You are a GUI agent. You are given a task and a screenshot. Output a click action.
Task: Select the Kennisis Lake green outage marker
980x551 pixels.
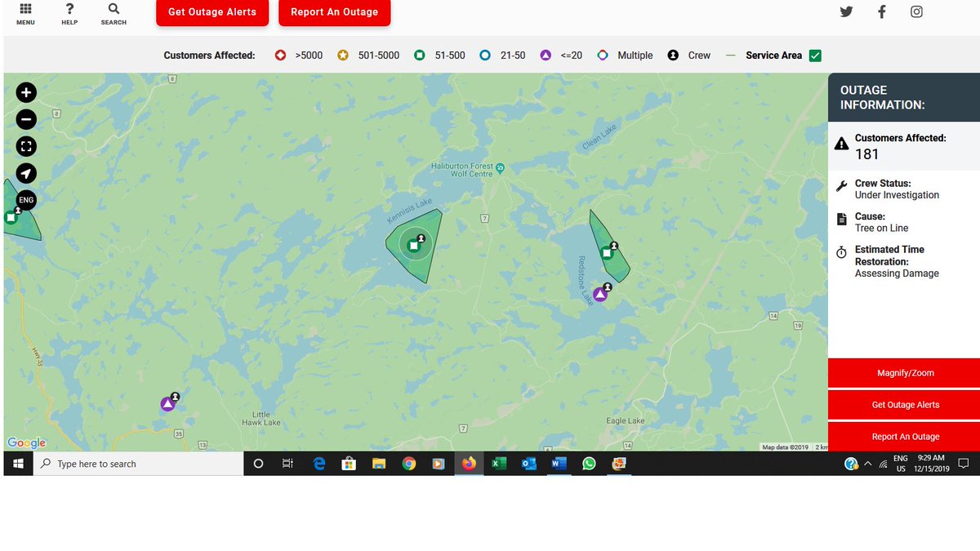click(413, 245)
